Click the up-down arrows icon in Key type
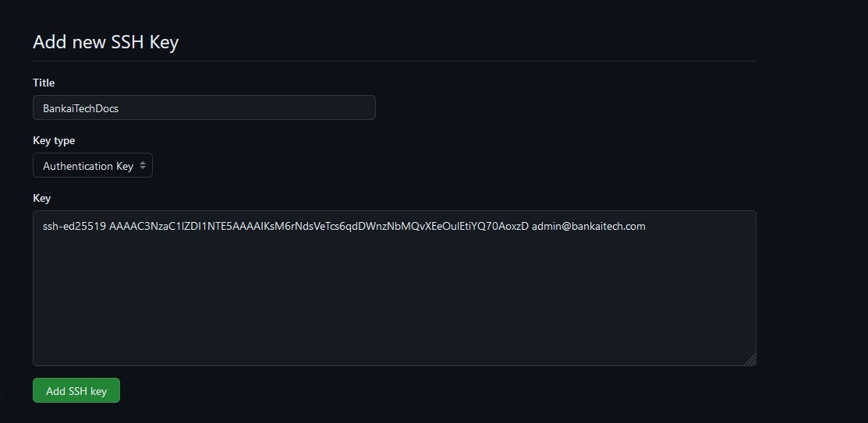Viewport: 868px width, 423px height. click(x=143, y=166)
